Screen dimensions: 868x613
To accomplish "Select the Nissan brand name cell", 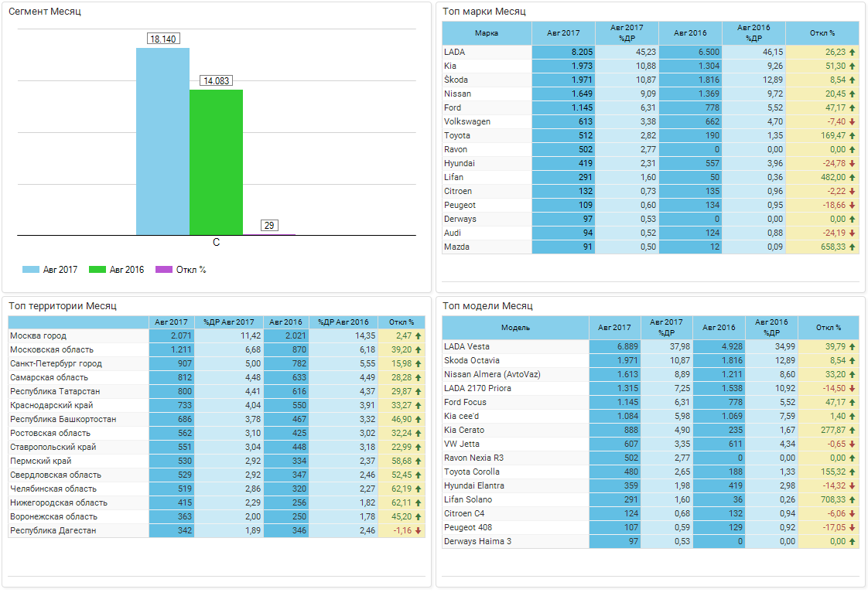I will click(487, 94).
